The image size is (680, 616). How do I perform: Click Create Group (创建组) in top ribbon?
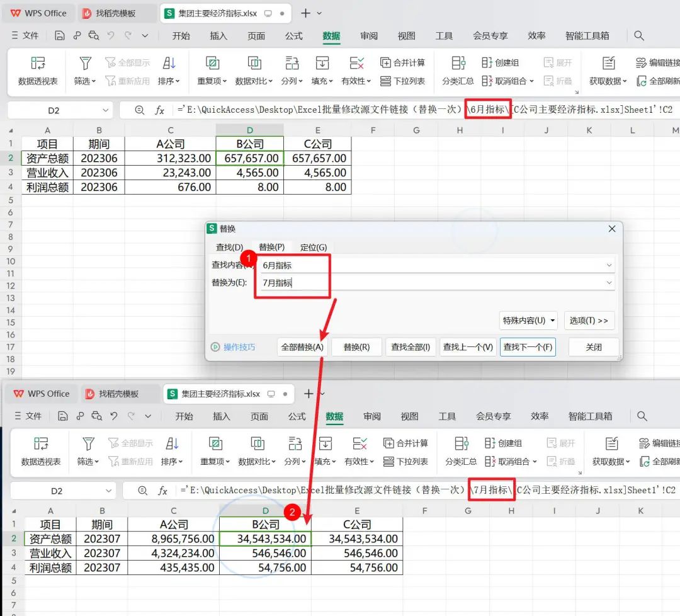pos(500,63)
